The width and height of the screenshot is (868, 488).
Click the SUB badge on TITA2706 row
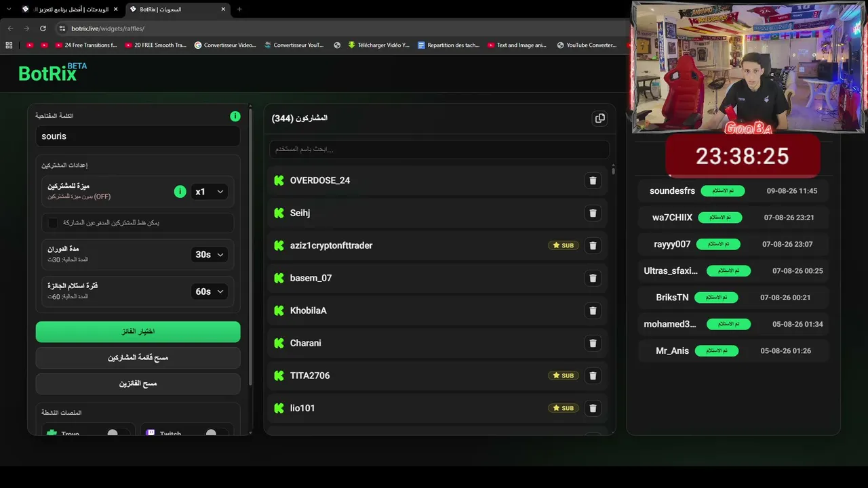click(x=564, y=375)
